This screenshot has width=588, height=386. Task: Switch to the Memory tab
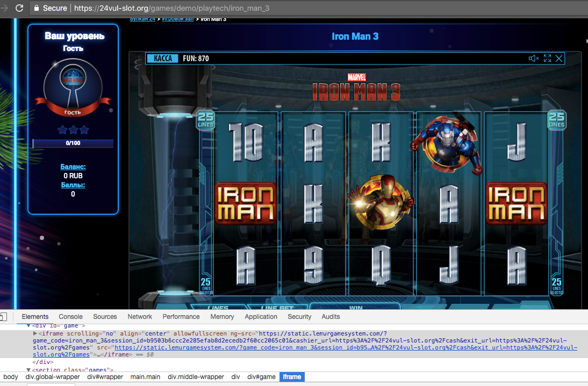pyautogui.click(x=222, y=317)
